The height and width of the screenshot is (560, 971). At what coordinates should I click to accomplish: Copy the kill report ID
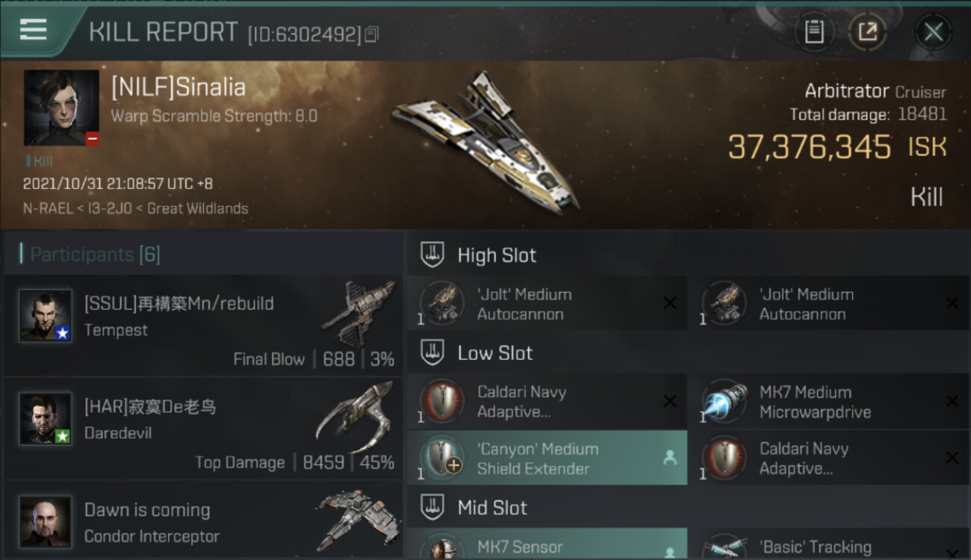372,34
